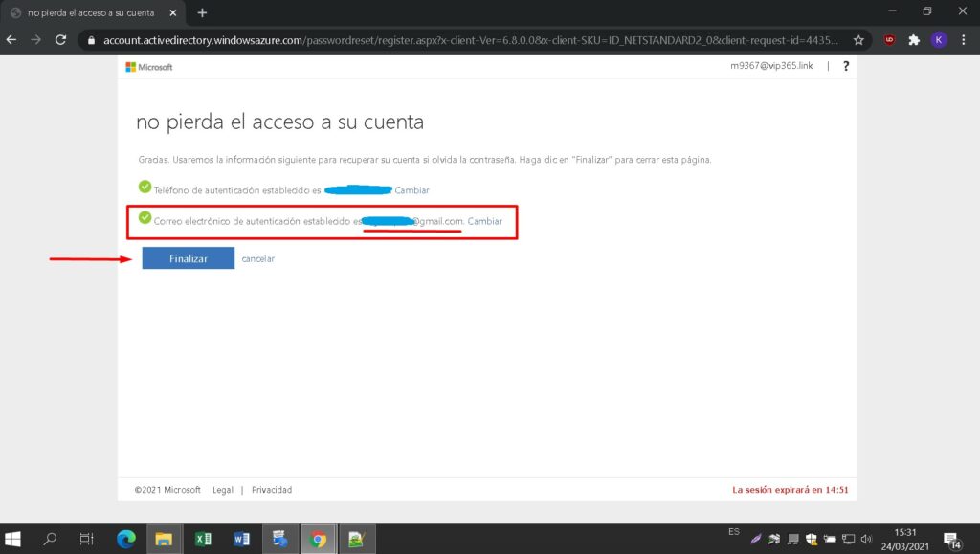This screenshot has height=554, width=980.
Task: Click Cambiar next to the authentication phone
Action: tap(412, 190)
